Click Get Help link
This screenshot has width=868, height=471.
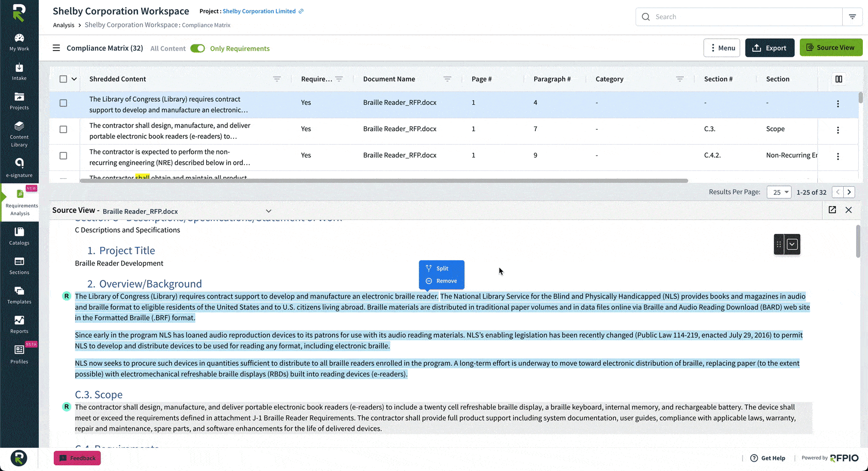point(768,458)
